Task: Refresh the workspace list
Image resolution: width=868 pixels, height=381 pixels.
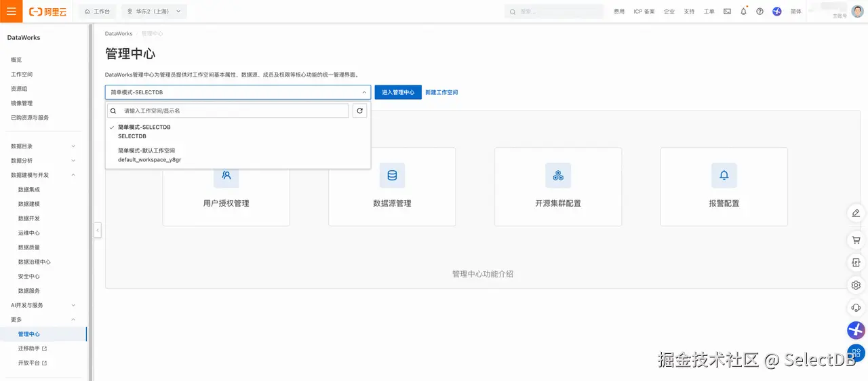Action: [x=360, y=111]
